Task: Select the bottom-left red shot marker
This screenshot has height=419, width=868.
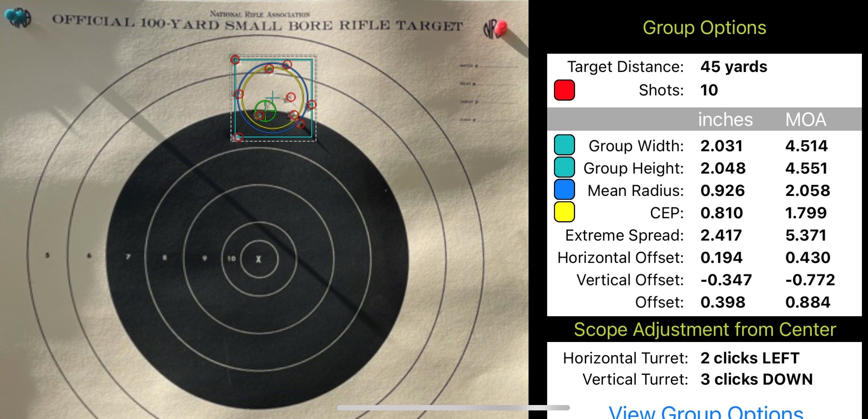Action: point(239,137)
